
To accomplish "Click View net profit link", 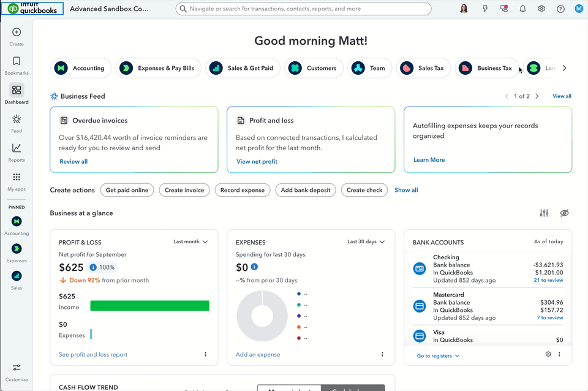I will 257,161.
